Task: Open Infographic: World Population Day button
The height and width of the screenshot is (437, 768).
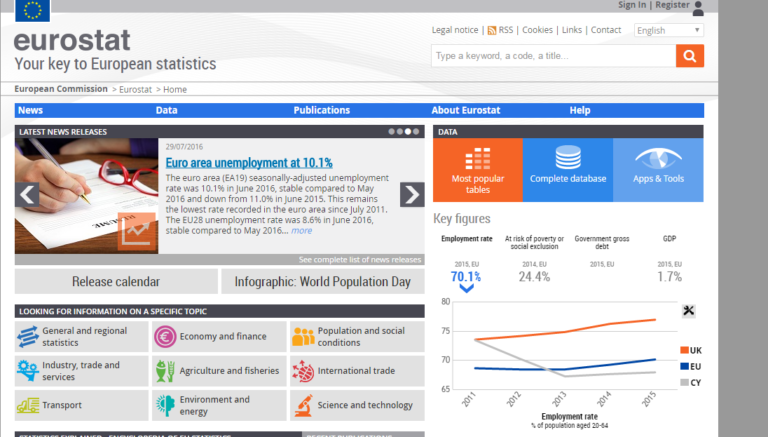Action: pos(323,282)
